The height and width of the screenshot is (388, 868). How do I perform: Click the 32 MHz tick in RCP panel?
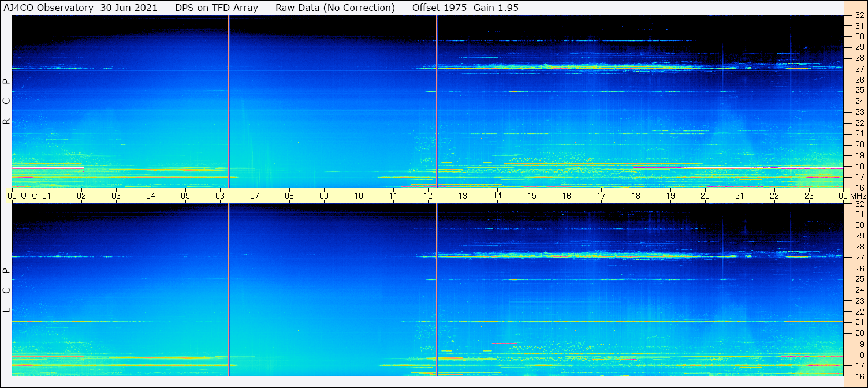coord(859,15)
